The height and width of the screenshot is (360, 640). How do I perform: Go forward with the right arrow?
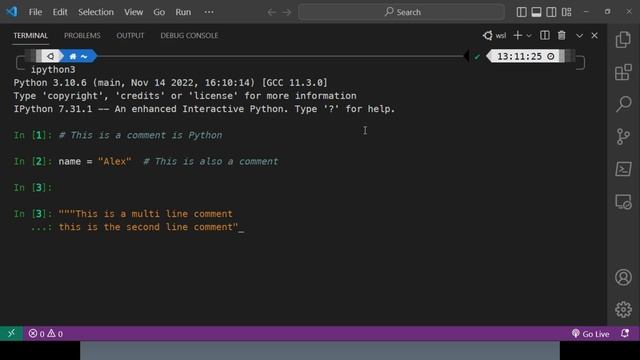click(287, 12)
